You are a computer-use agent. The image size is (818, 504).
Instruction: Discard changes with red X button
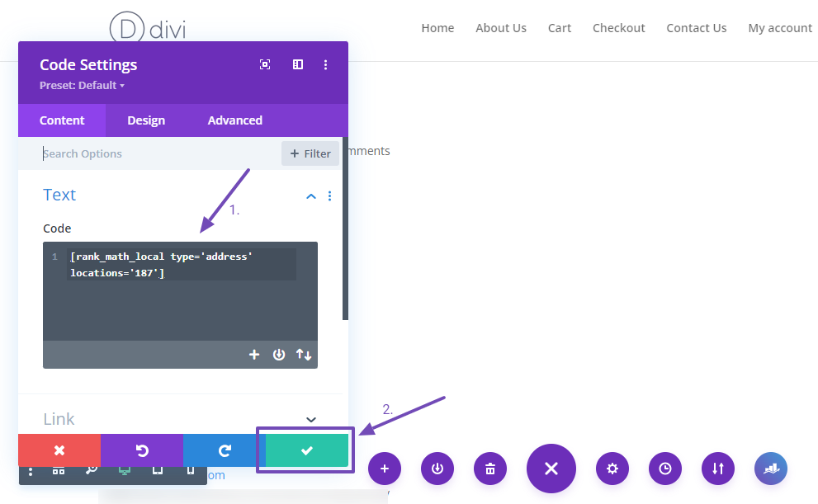(x=59, y=450)
